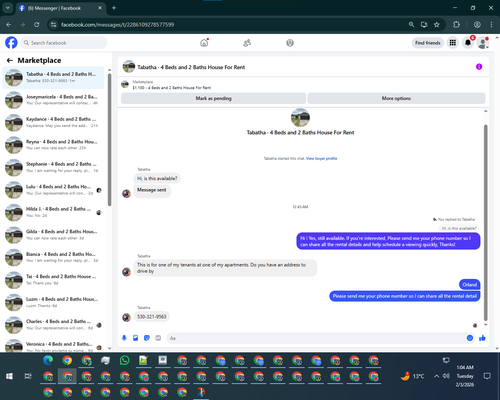Open new browser tab
This screenshot has width=500, height=400.
point(114,8)
